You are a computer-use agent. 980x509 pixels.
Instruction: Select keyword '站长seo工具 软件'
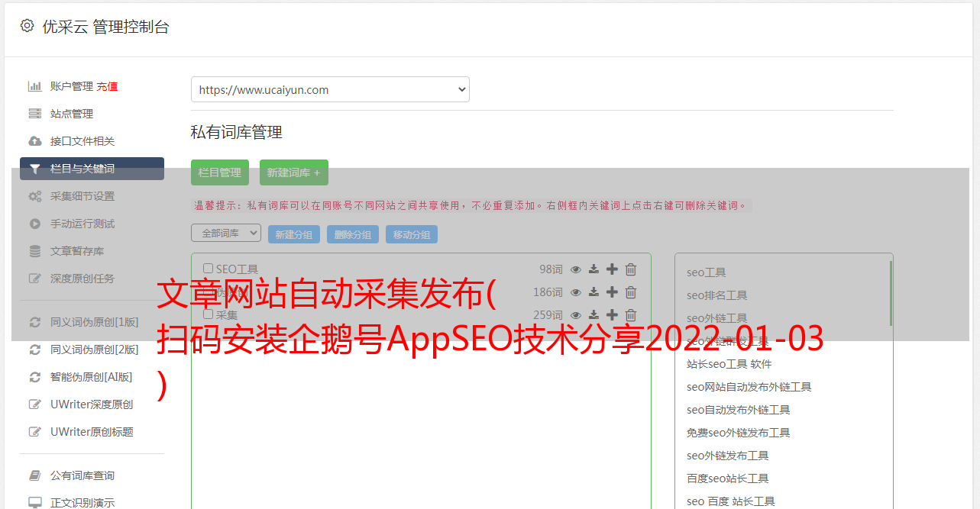729,364
